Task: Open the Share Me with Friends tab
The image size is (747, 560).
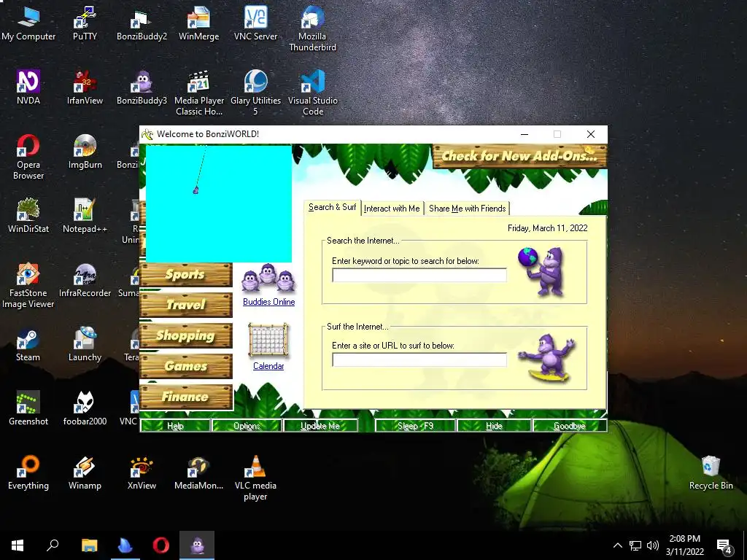Action: (468, 209)
